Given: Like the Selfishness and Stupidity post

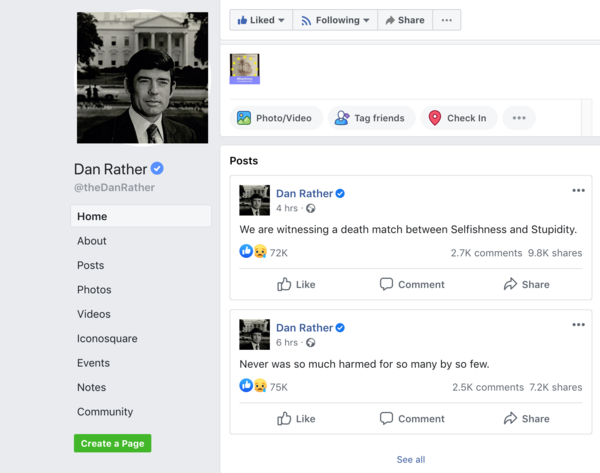Looking at the screenshot, I should pyautogui.click(x=296, y=284).
